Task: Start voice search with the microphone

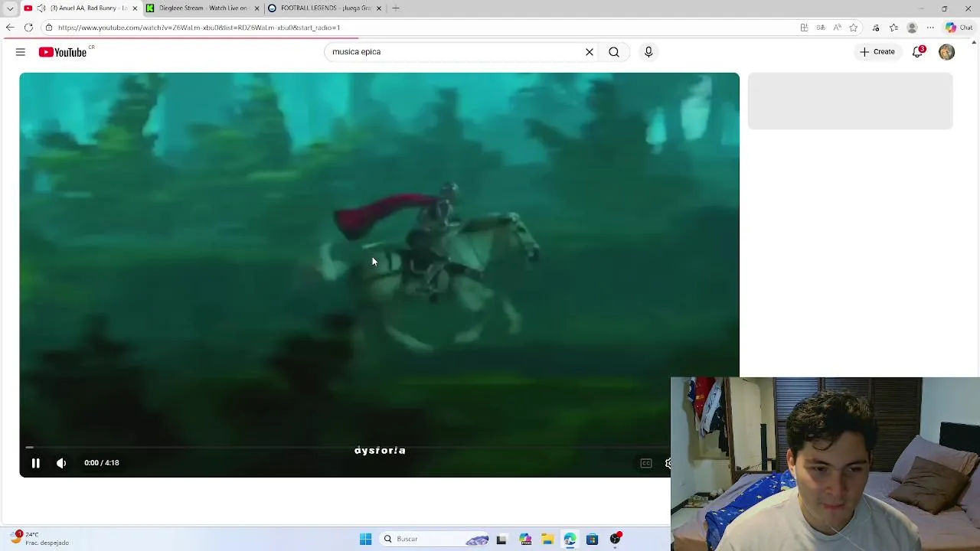Action: pyautogui.click(x=648, y=52)
